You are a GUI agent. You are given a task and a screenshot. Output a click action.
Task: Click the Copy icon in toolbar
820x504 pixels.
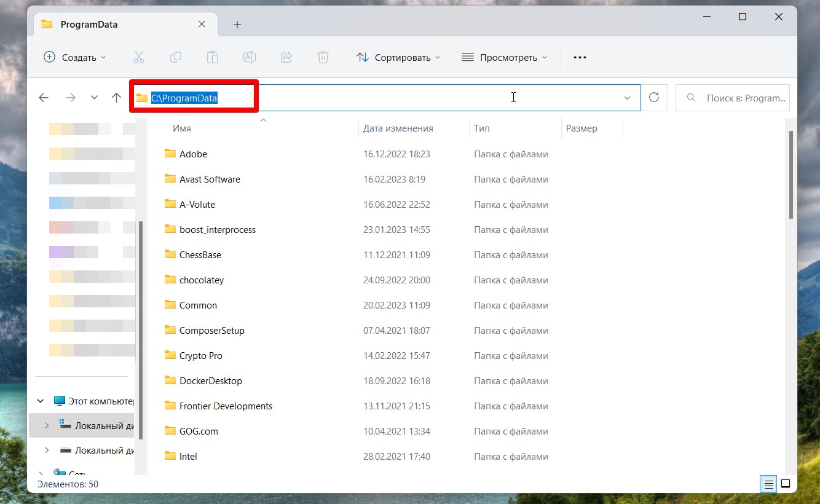(x=176, y=57)
